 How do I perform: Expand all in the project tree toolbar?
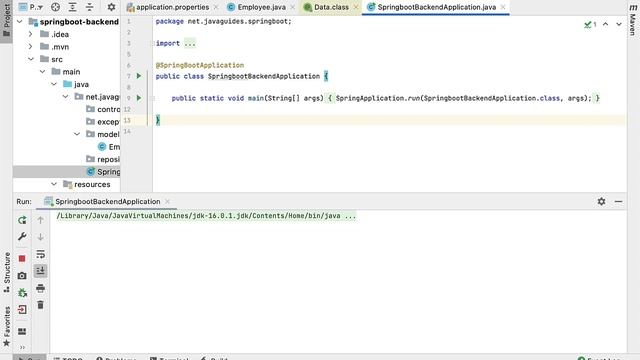[x=72, y=7]
